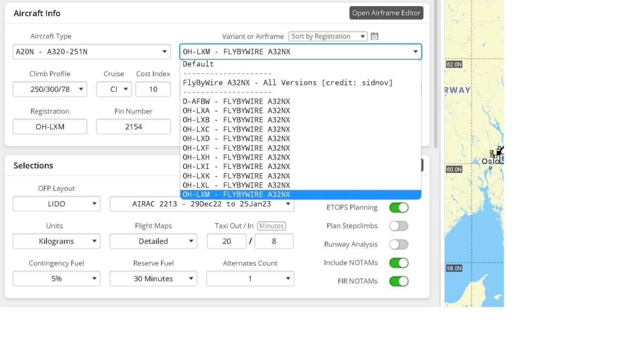Click the 58.0N latitude label on the map
The height and width of the screenshot is (362, 644).
tap(454, 268)
